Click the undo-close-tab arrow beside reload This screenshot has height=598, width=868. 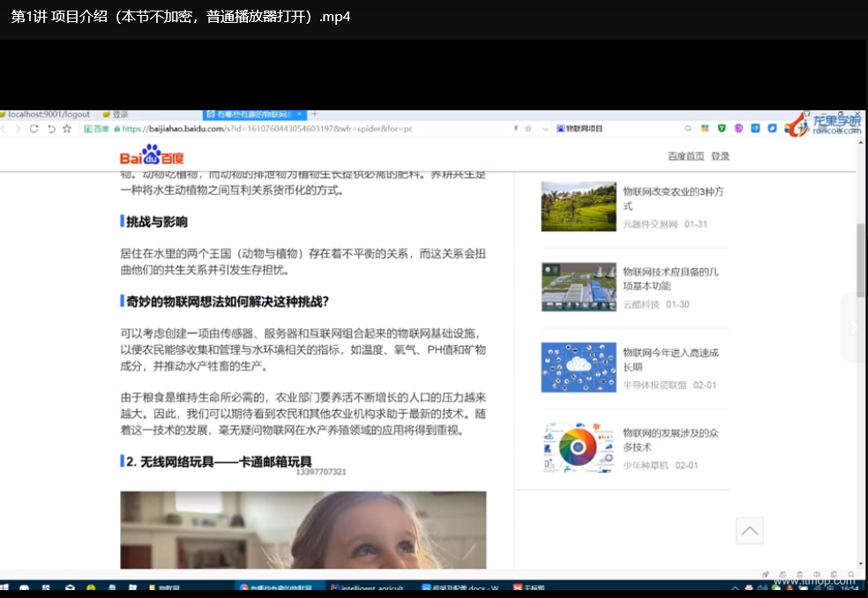click(51, 129)
